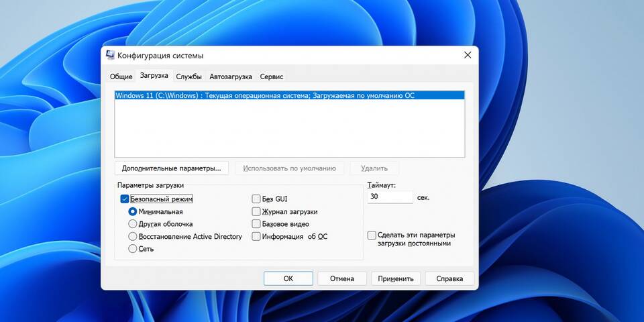The width and height of the screenshot is (644, 322).
Task: Click the Таймаут input field
Action: [390, 197]
